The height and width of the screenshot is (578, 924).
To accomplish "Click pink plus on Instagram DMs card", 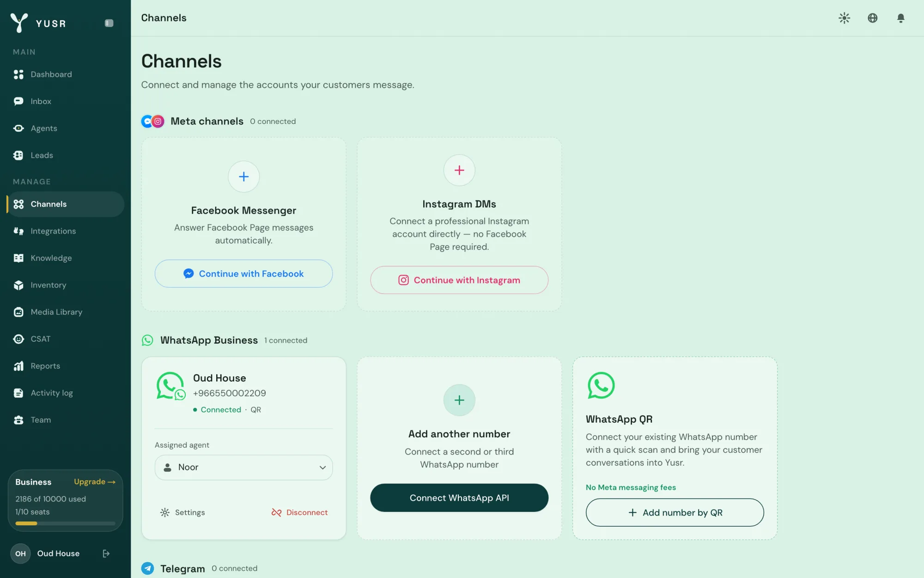I will (459, 170).
